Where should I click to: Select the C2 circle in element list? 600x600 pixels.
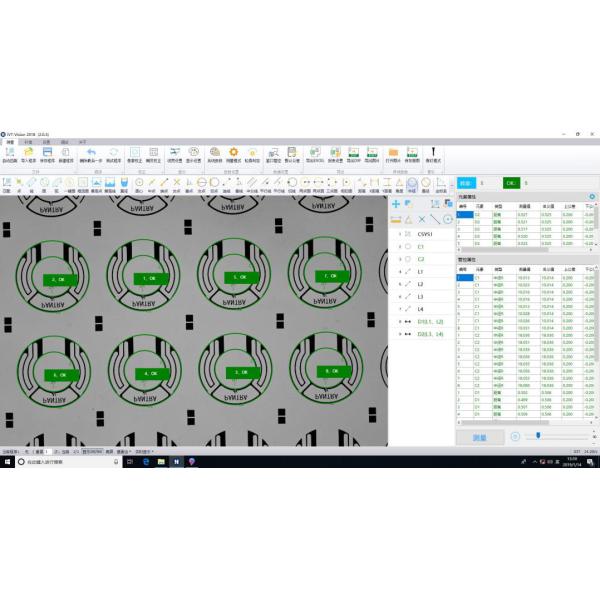click(421, 259)
